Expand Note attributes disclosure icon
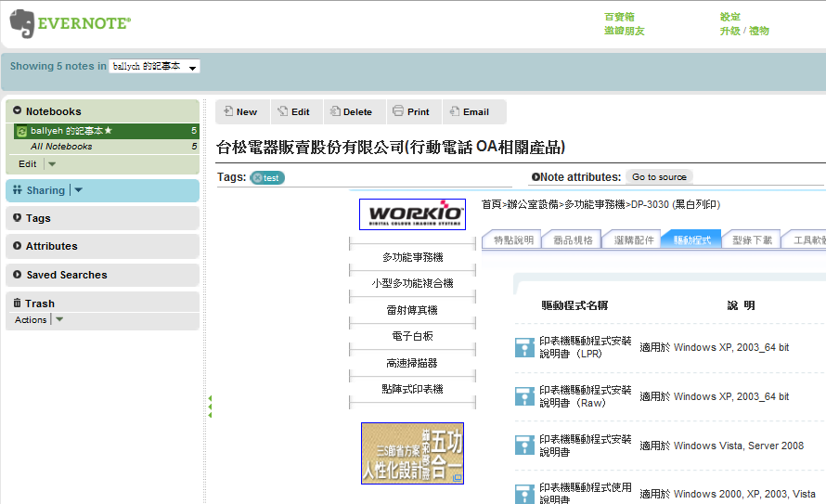The width and height of the screenshot is (826, 504). point(536,177)
